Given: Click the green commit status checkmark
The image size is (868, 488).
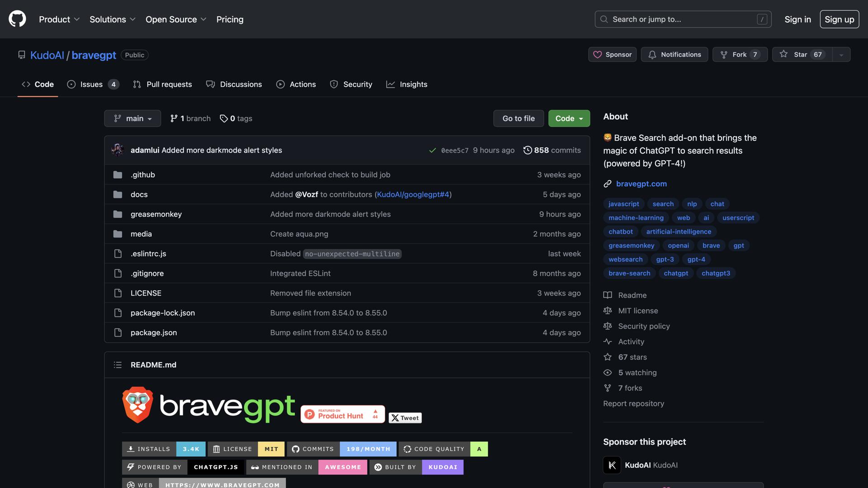Looking at the screenshot, I should pos(432,150).
